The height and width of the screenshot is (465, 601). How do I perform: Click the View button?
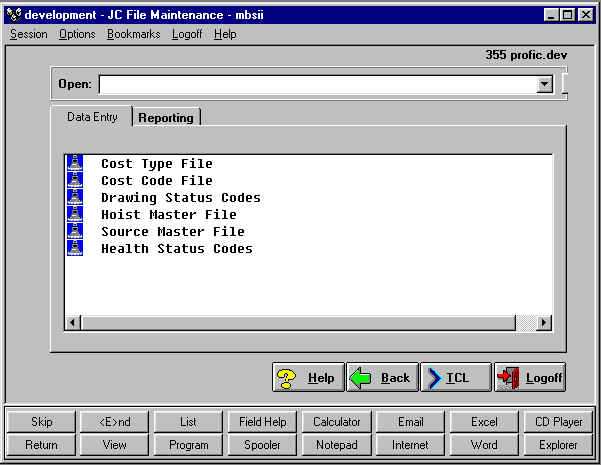click(x=114, y=445)
